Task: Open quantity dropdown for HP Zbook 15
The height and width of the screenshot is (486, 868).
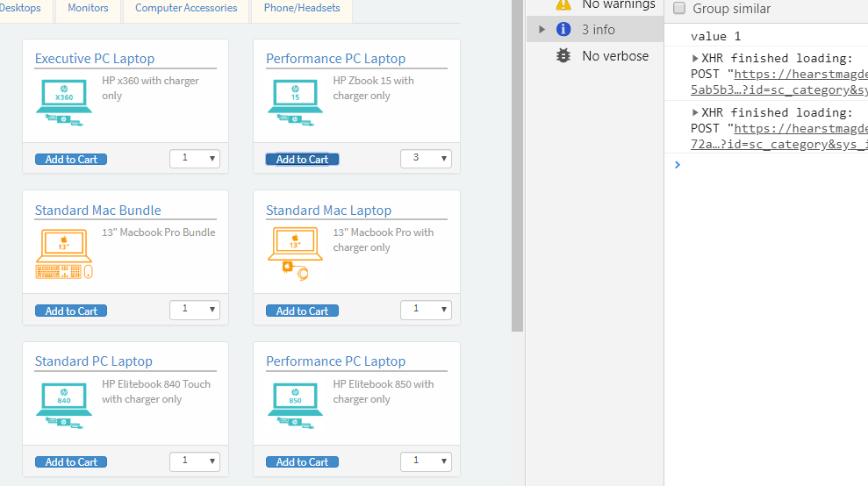Action: pyautogui.click(x=426, y=158)
